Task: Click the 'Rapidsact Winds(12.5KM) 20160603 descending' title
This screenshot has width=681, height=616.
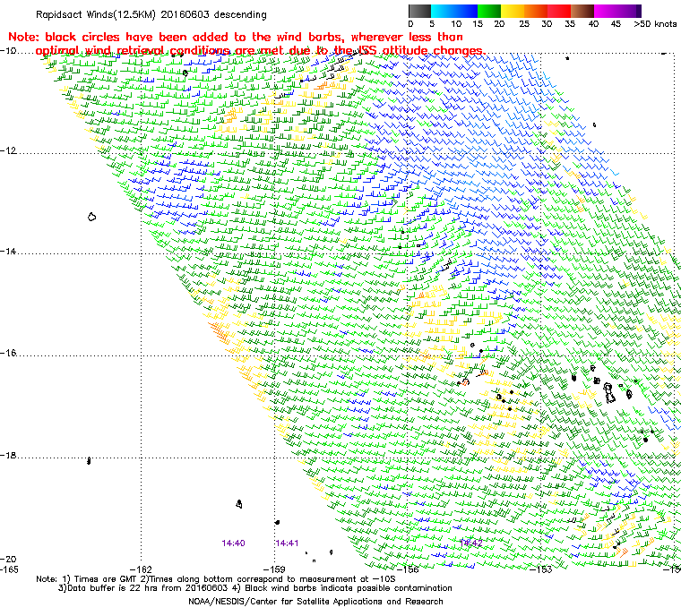Action: pyautogui.click(x=151, y=14)
